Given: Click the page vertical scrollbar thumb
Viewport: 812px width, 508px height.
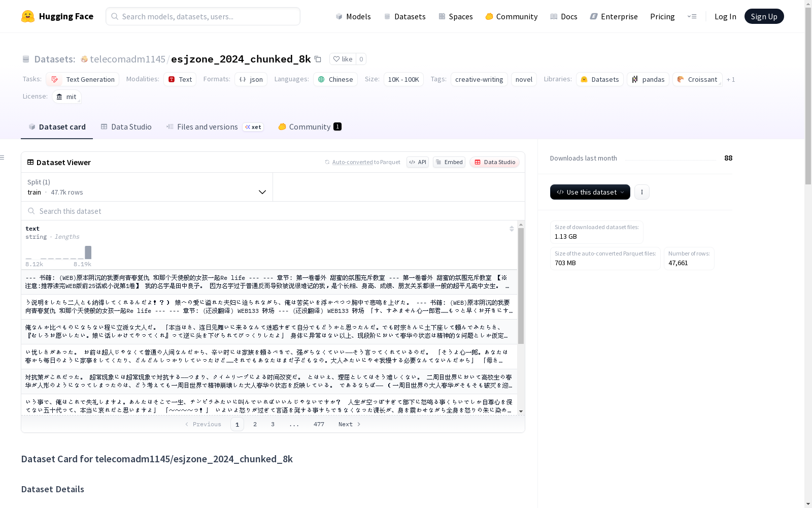Looking at the screenshot, I should [x=808, y=97].
